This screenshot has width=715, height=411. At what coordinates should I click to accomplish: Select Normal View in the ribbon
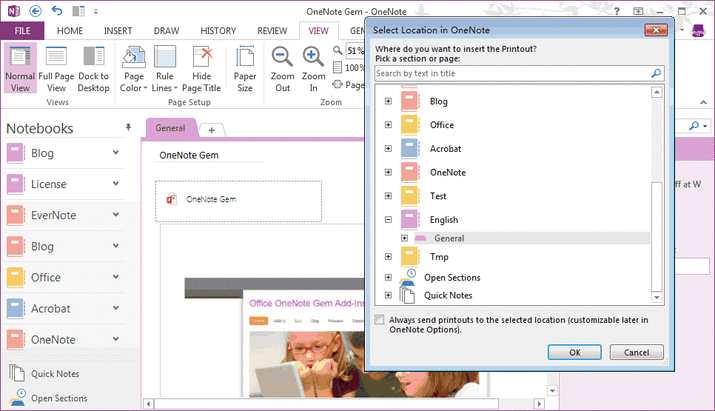click(20, 68)
